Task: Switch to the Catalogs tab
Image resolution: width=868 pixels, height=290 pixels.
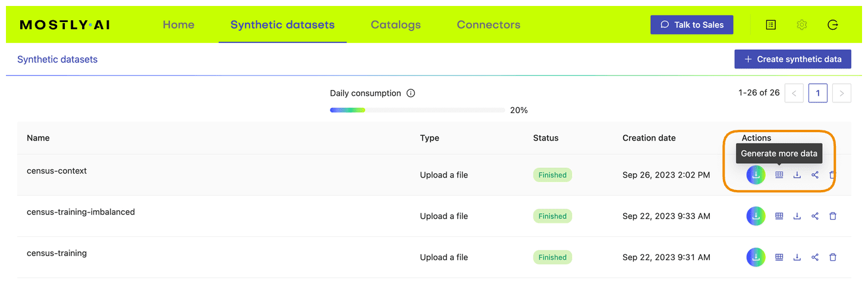Action: (395, 25)
